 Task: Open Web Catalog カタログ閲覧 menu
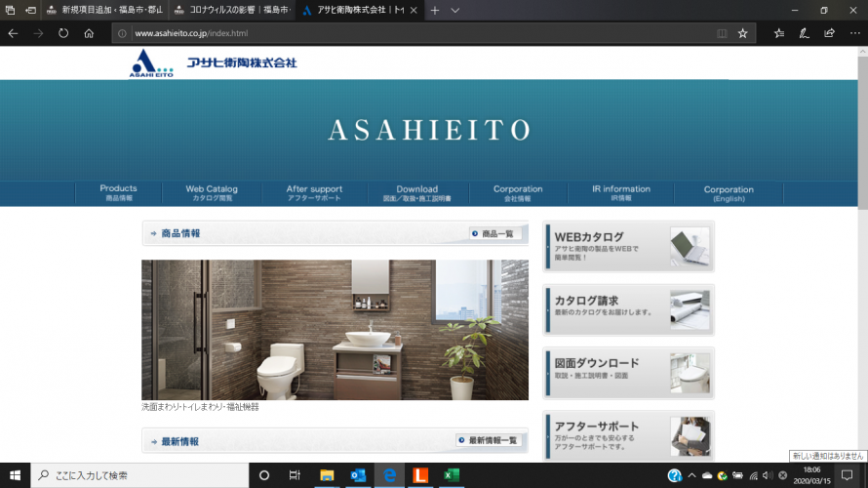[x=212, y=193]
